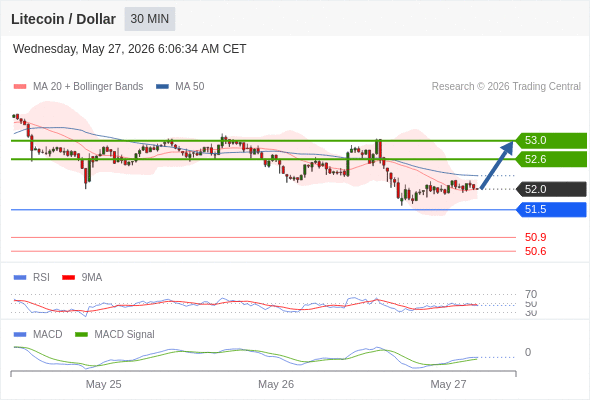Image resolution: width=590 pixels, height=400 pixels.
Task: Click the May 25 date axis label
Action: point(103,384)
